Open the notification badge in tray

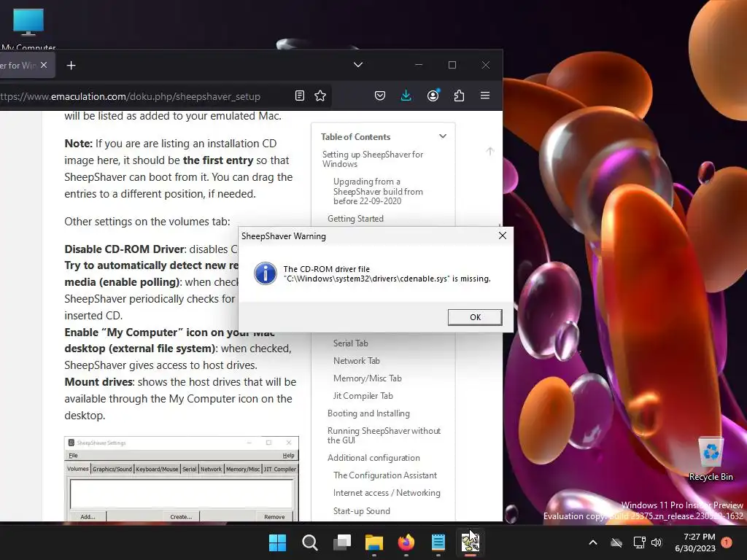[x=727, y=542]
